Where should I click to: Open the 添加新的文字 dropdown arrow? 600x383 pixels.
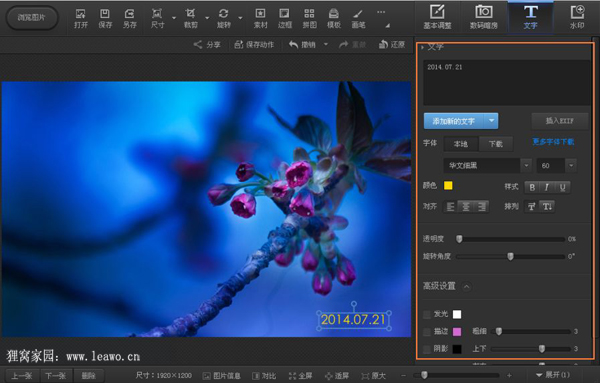pos(491,121)
